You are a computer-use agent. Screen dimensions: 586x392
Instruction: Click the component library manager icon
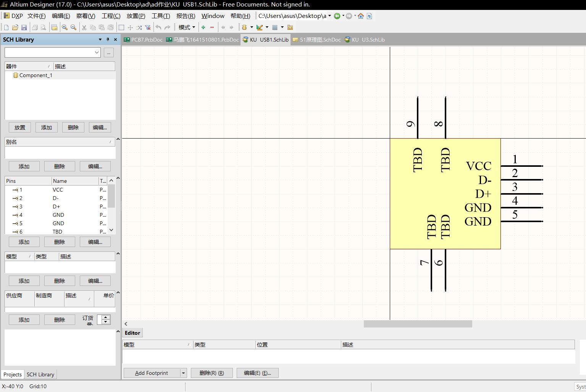click(x=290, y=27)
